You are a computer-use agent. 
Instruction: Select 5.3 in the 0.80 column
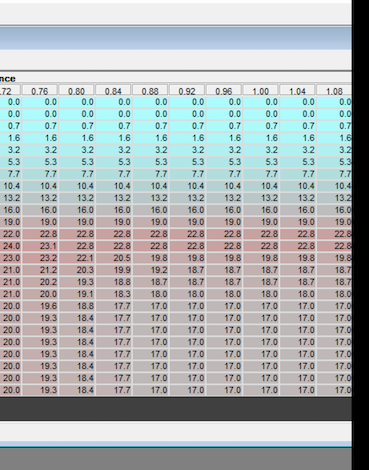tap(77, 162)
